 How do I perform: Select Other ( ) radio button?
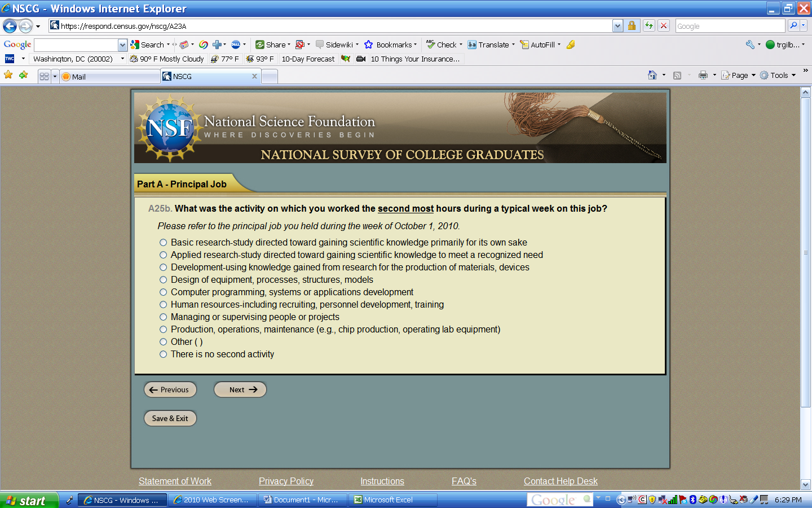(x=163, y=342)
